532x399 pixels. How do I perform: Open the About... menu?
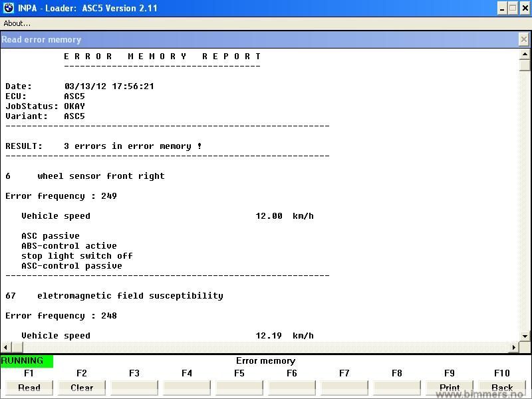[x=17, y=23]
